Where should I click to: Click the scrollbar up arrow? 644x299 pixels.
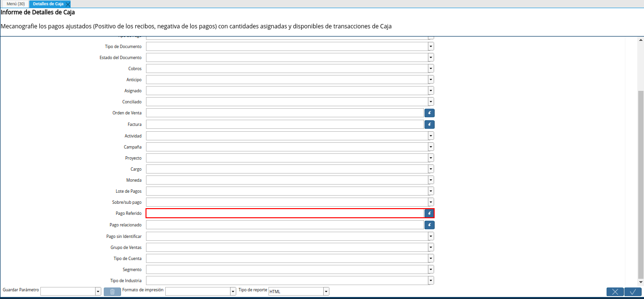click(x=640, y=40)
